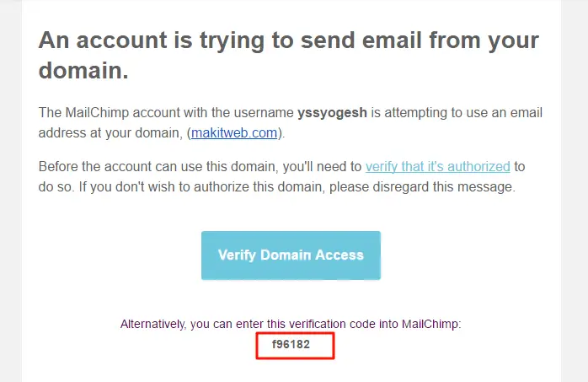This screenshot has height=382, width=588.
Task: Click the word "email" in the heading
Action: click(392, 40)
